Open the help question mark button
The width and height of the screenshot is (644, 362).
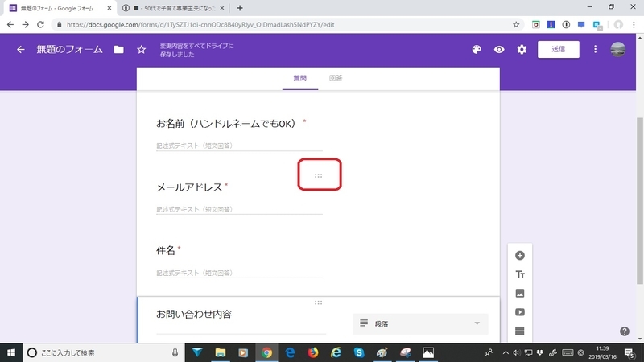(625, 331)
